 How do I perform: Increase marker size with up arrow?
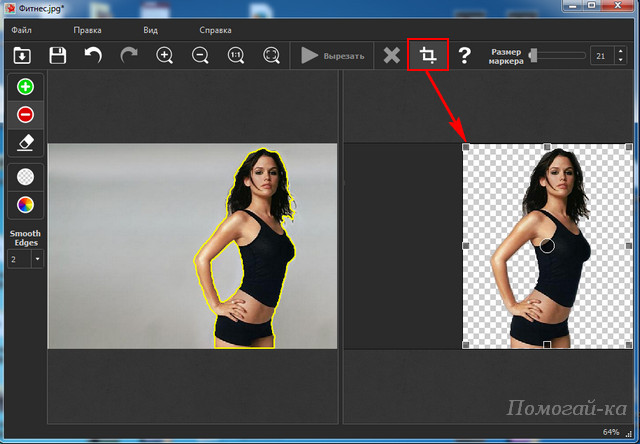pyautogui.click(x=620, y=51)
